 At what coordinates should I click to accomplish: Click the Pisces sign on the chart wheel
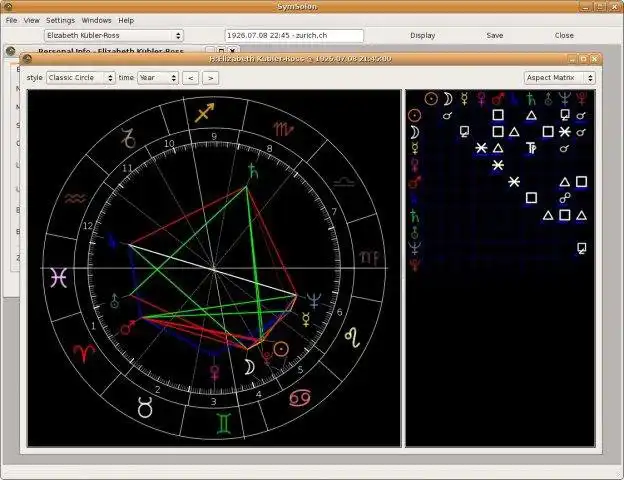click(58, 277)
